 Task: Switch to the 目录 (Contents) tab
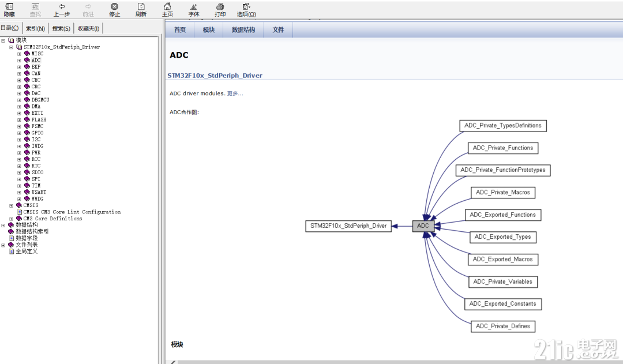tap(10, 28)
